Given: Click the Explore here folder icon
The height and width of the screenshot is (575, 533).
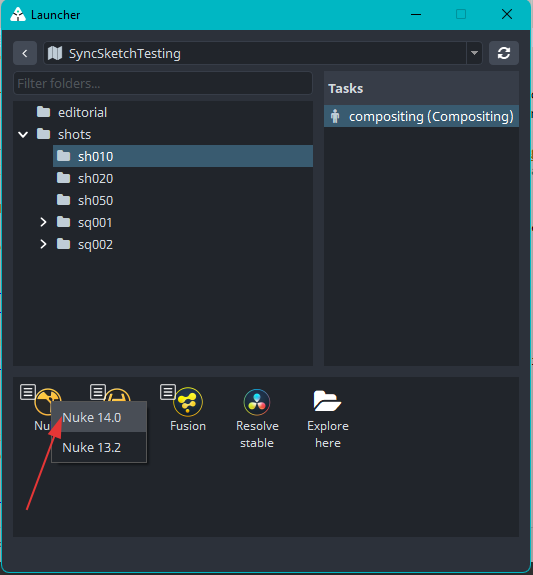Looking at the screenshot, I should (327, 401).
